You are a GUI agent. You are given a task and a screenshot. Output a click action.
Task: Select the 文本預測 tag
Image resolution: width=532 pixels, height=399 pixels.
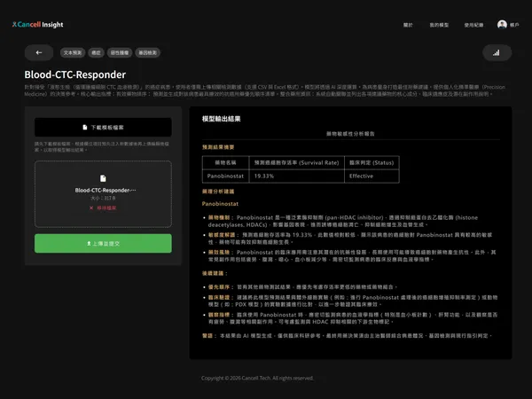click(x=73, y=52)
